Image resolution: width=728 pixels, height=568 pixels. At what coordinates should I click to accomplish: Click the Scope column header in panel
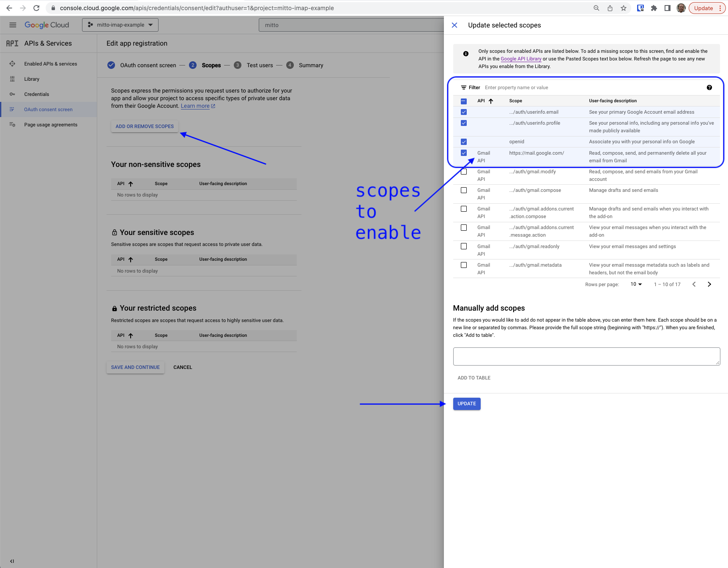(515, 101)
